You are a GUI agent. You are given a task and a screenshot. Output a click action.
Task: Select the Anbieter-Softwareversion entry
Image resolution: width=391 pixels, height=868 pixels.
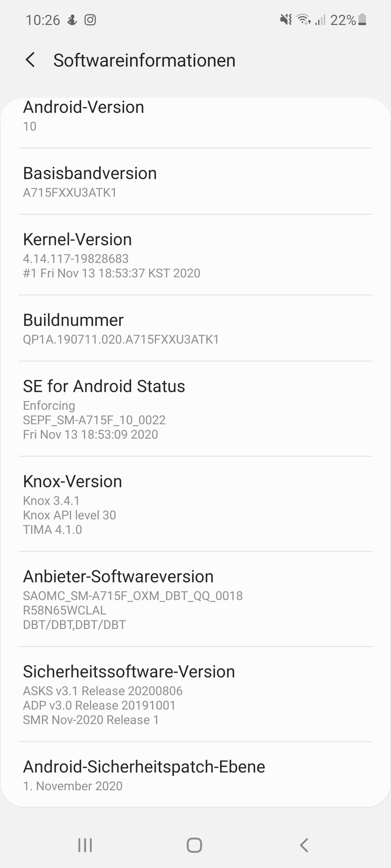pyautogui.click(x=195, y=599)
